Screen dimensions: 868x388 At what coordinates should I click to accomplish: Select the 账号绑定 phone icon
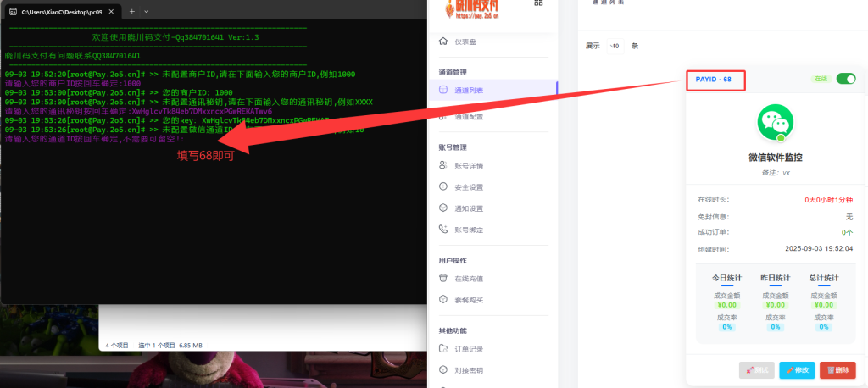[443, 230]
